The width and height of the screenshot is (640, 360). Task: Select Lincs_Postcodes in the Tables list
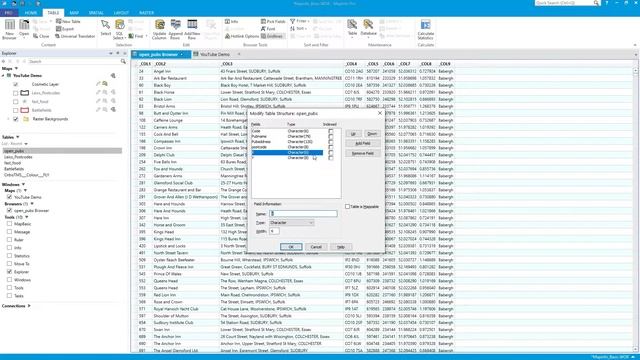pyautogui.click(x=18, y=157)
